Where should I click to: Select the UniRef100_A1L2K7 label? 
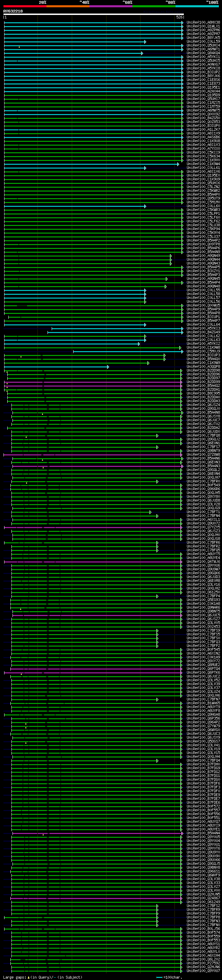pyautogui.click(x=203, y=130)
